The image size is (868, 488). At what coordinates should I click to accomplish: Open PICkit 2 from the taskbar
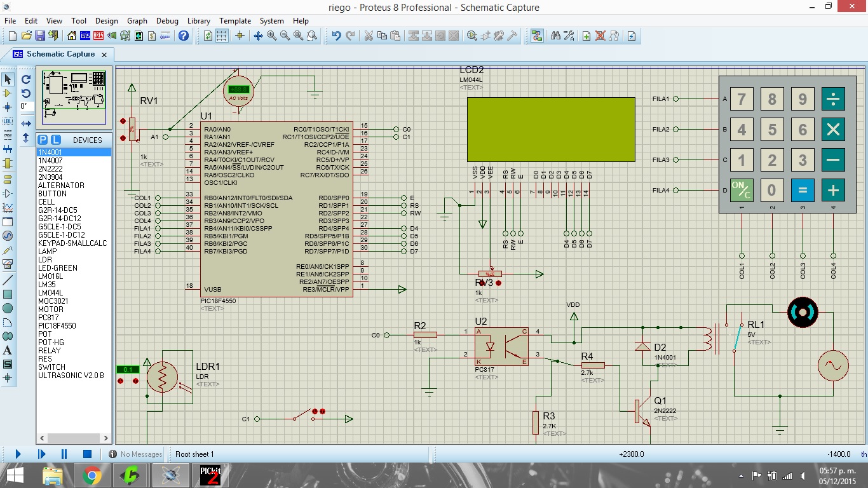210,475
